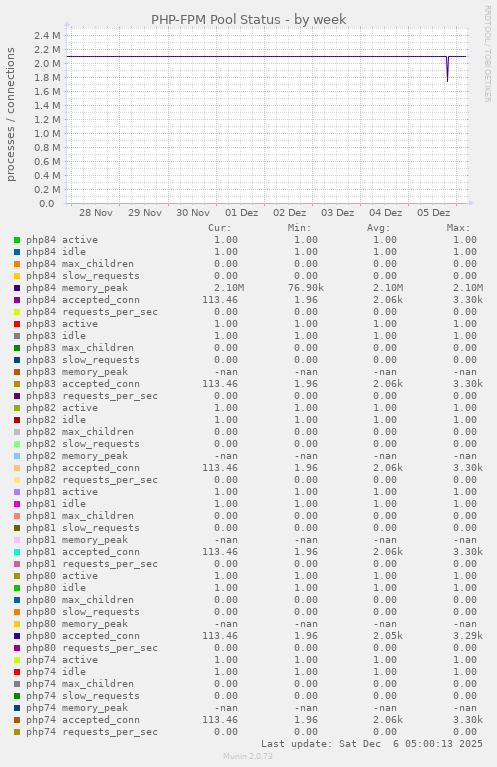Click php82 memory_peak legend label

[77, 456]
